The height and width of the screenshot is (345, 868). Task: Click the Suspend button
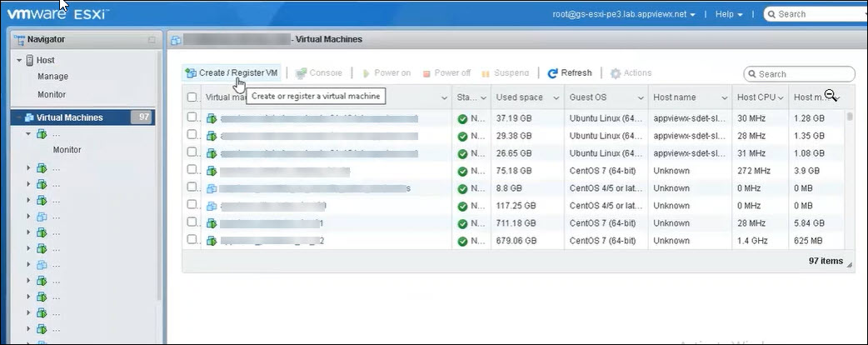click(x=506, y=73)
